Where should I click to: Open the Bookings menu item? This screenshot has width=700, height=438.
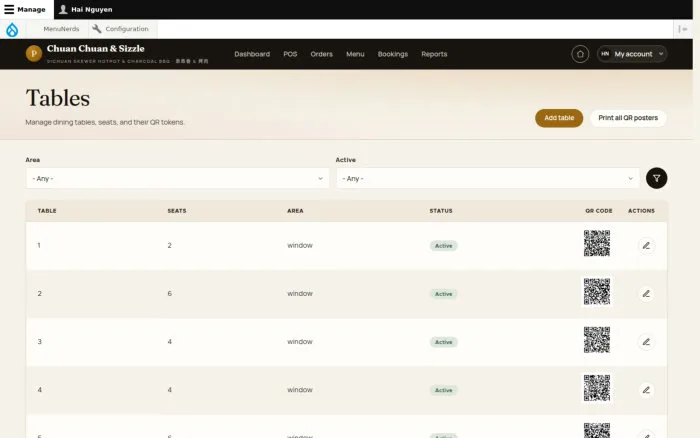(x=393, y=54)
